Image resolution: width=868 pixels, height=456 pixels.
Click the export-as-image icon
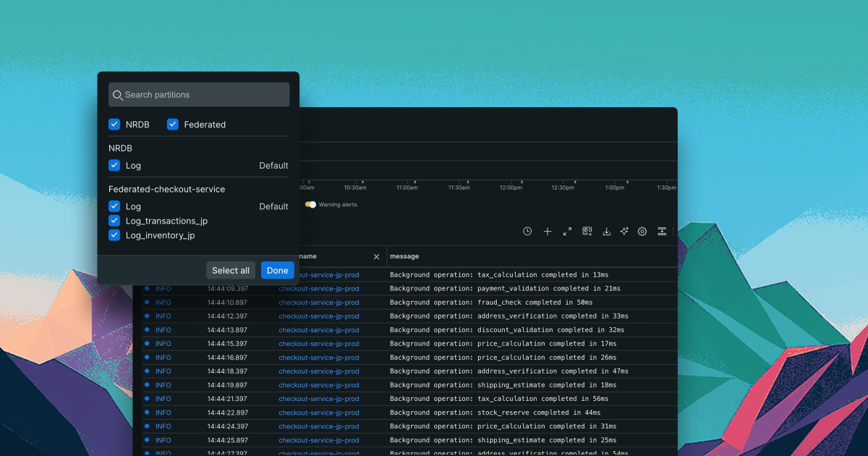click(x=587, y=231)
